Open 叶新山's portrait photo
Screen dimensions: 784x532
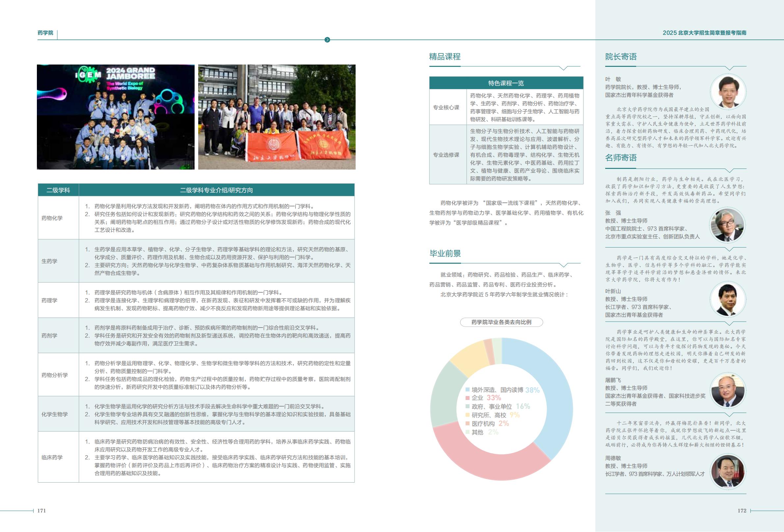(x=728, y=299)
